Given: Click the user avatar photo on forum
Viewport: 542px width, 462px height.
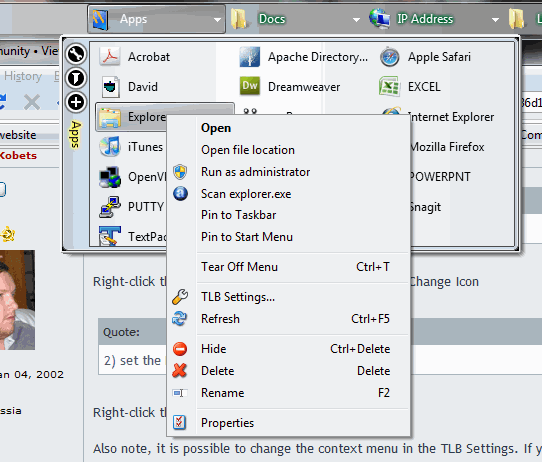Looking at the screenshot, I should [x=17, y=300].
